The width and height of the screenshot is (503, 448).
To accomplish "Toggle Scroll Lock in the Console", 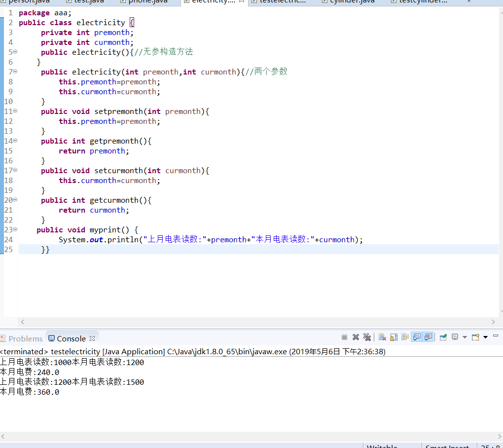I will coord(394,337).
